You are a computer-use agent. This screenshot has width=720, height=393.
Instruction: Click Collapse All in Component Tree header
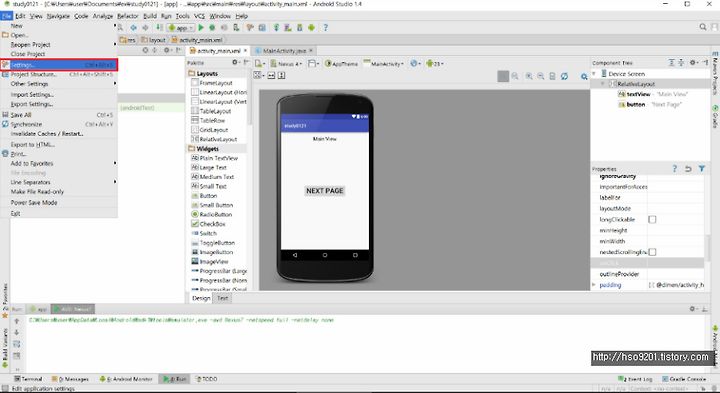pos(681,62)
